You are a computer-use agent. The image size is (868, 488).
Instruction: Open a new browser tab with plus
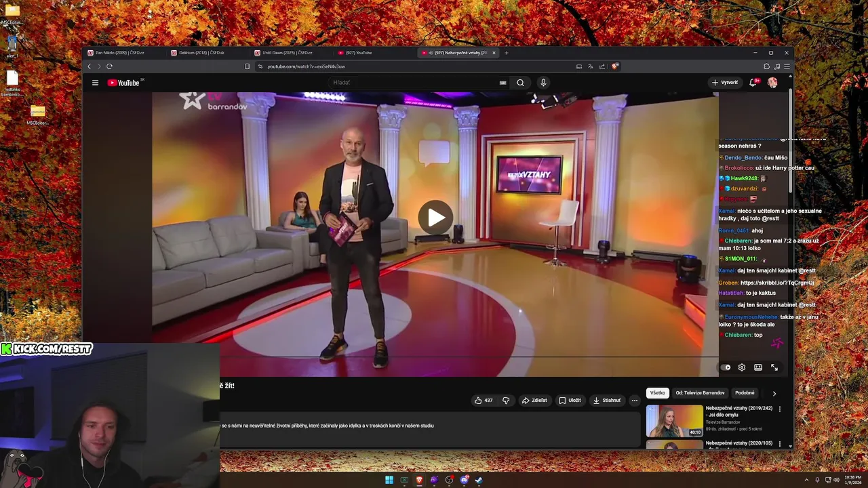click(506, 53)
